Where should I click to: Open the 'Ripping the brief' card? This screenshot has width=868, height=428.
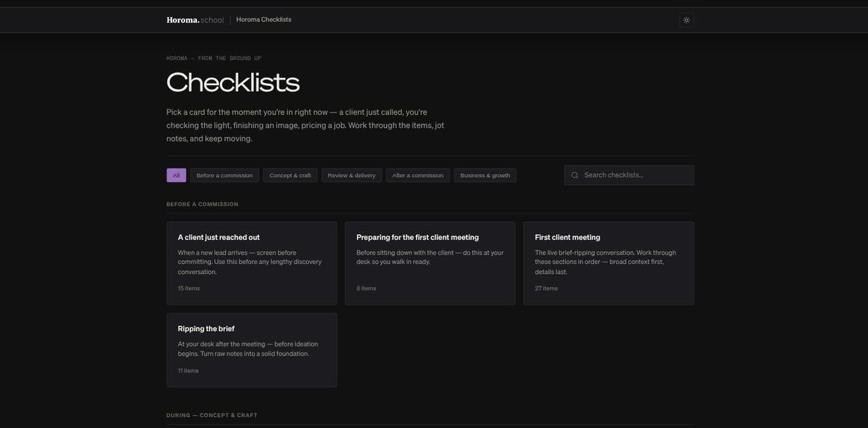coord(252,350)
